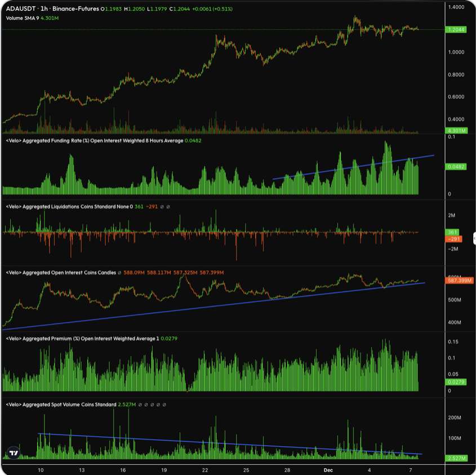The height and width of the screenshot is (475, 476).
Task: Click date 22 on the time axis
Action: click(x=205, y=470)
